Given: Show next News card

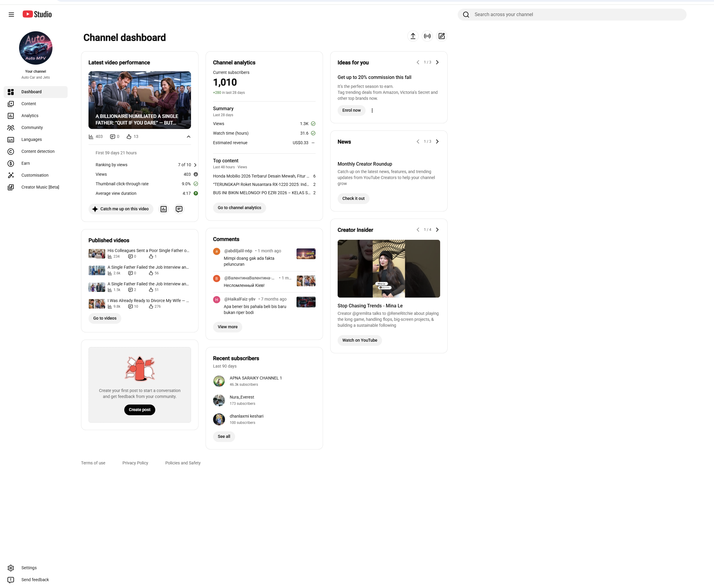Looking at the screenshot, I should point(437,141).
